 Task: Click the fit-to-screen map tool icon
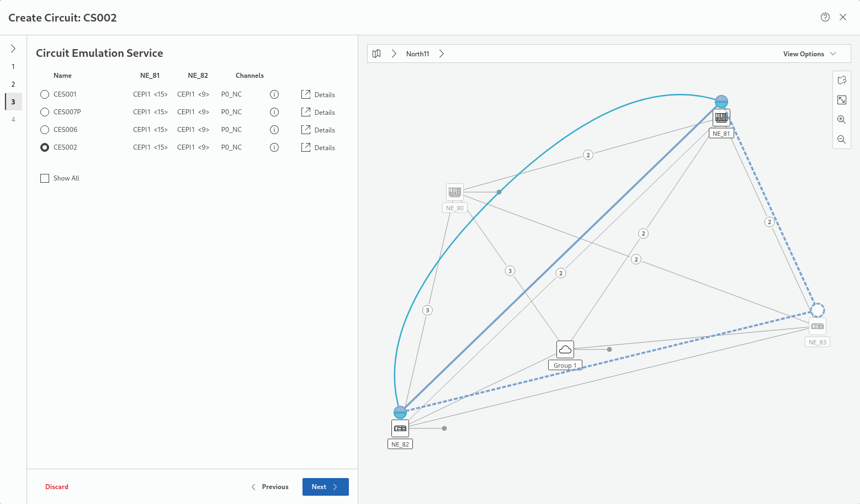tap(841, 100)
